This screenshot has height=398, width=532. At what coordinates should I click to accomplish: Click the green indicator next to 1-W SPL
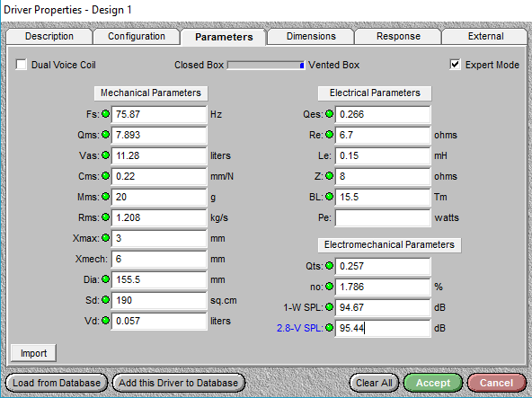tap(329, 307)
